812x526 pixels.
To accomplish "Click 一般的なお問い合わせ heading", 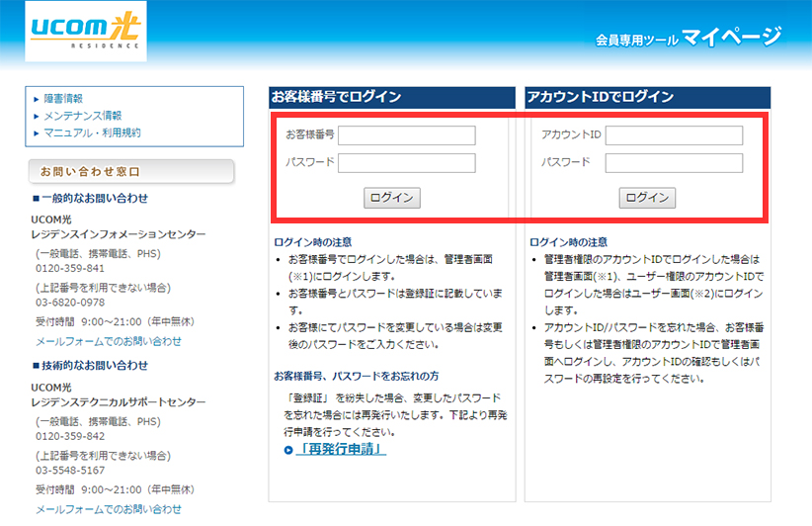I will [x=90, y=198].
